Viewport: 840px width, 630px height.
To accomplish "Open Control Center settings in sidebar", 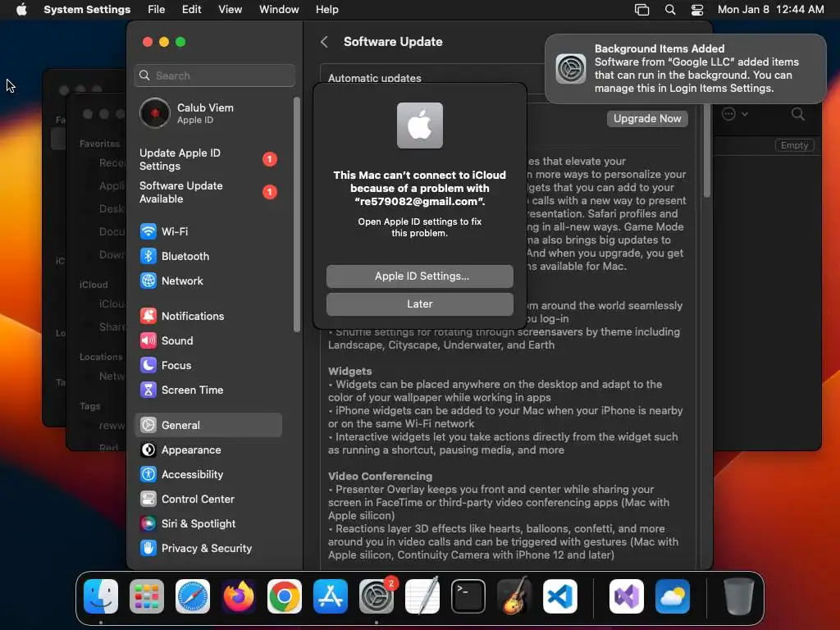I will (188, 500).
